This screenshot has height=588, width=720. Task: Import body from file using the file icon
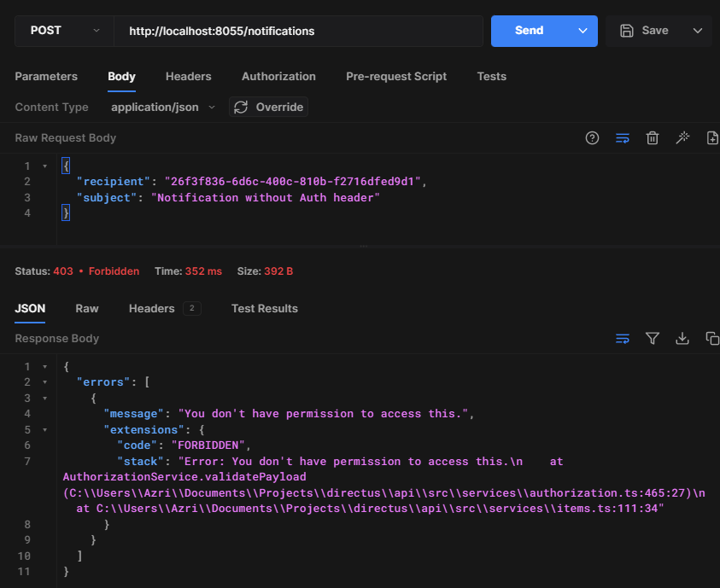[711, 137]
